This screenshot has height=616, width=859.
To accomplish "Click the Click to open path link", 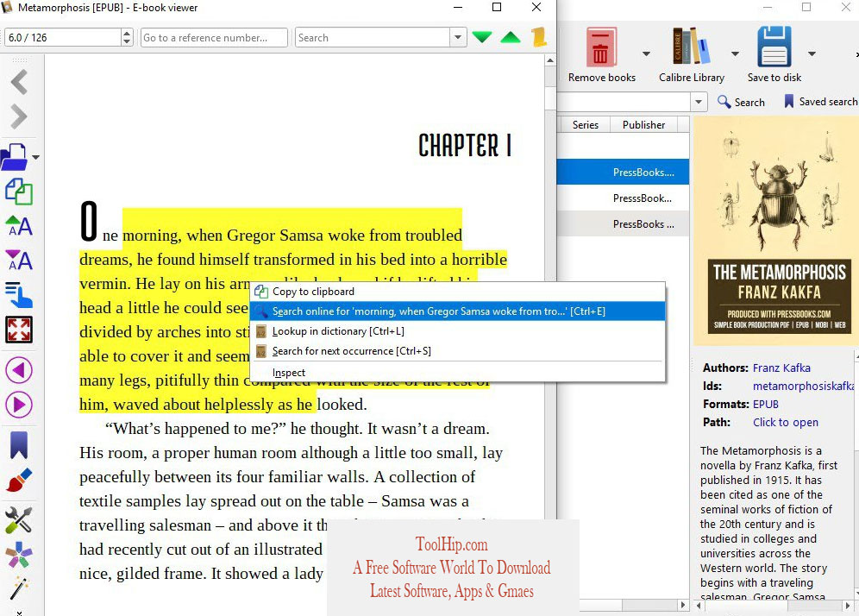I will tap(785, 422).
